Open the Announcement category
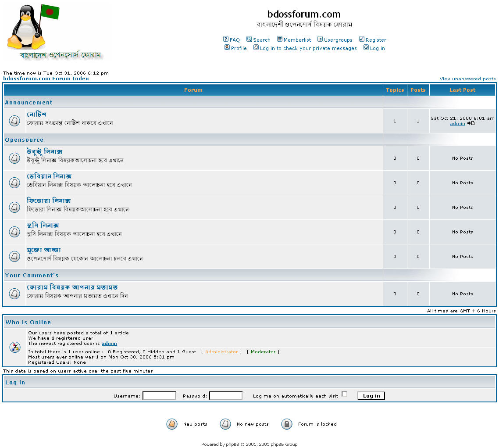499x448 pixels. pos(29,103)
